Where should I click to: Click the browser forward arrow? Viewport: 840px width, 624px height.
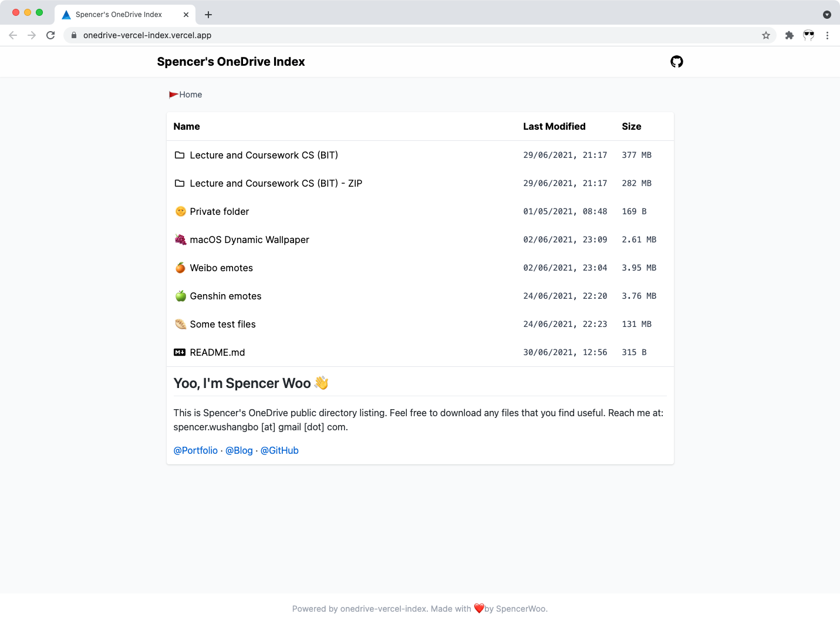click(32, 35)
